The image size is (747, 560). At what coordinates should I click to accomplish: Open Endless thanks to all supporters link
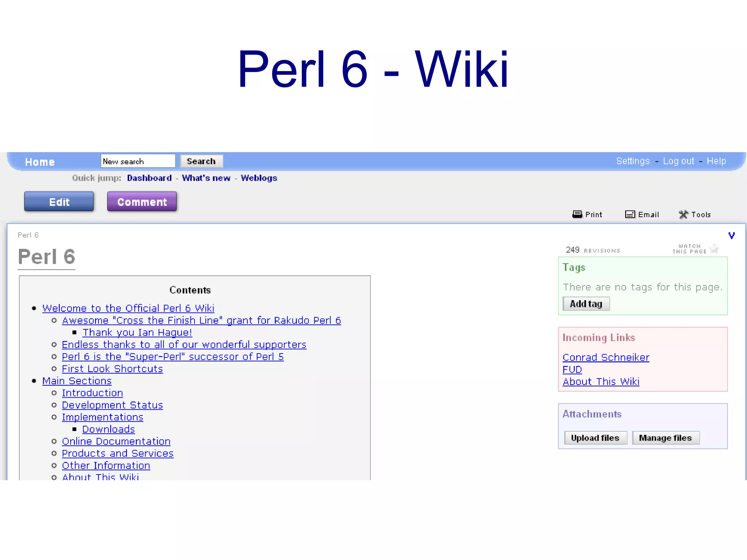(x=184, y=345)
